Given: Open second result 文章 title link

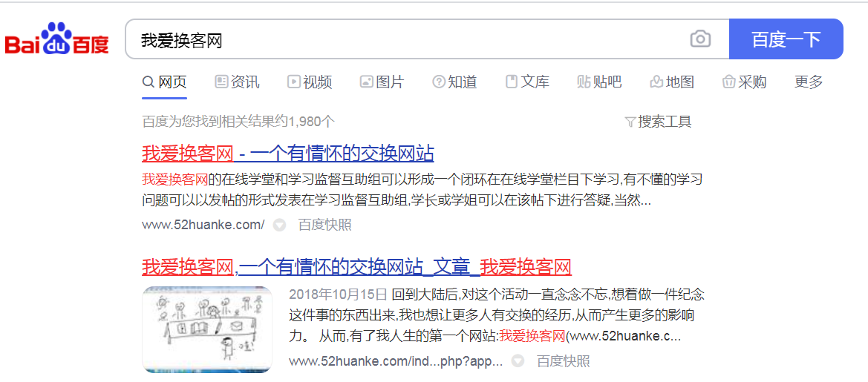Looking at the screenshot, I should click(x=356, y=268).
